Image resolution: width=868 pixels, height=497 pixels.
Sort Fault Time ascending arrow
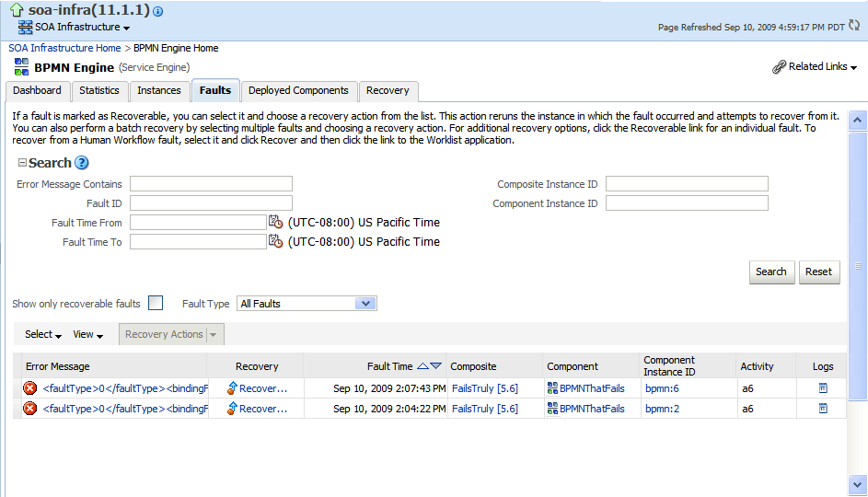point(422,365)
